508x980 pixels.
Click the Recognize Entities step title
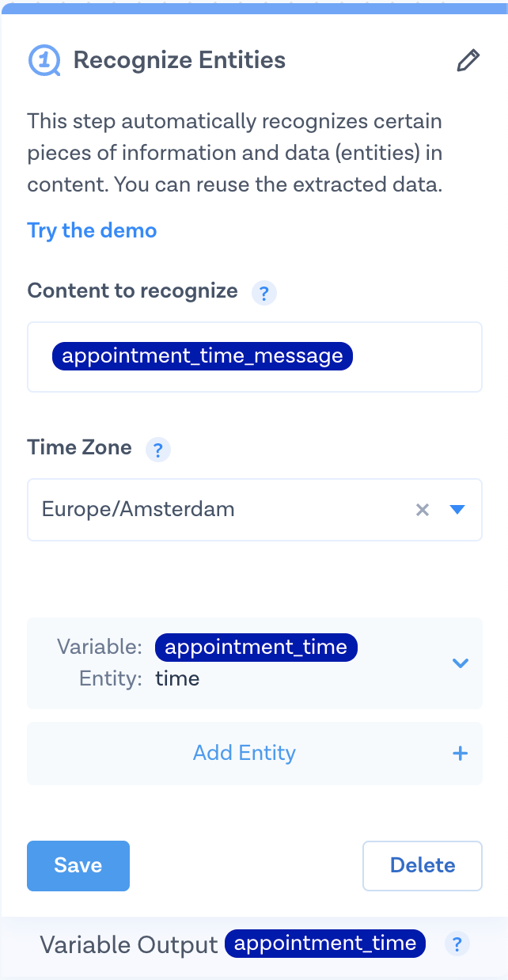tap(180, 60)
